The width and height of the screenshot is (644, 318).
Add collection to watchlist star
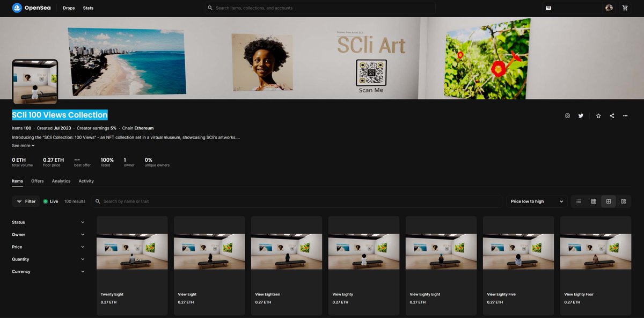[x=598, y=115]
